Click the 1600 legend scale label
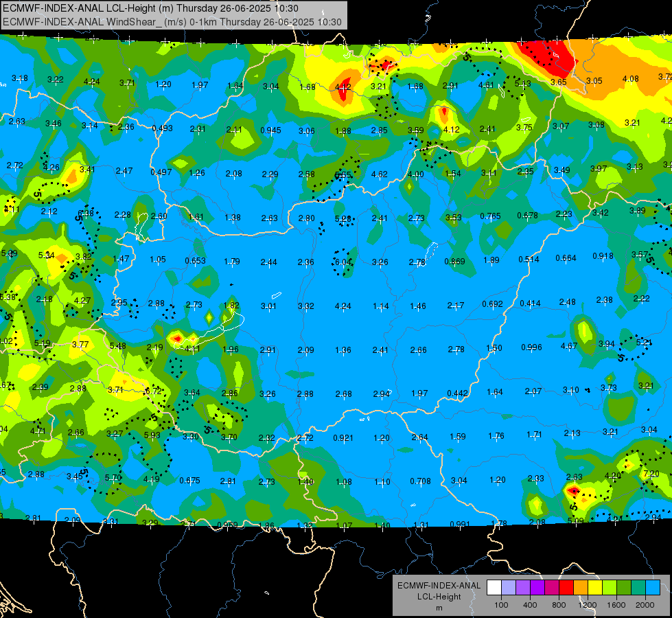Viewport: 672px width, 618px height. point(616,605)
